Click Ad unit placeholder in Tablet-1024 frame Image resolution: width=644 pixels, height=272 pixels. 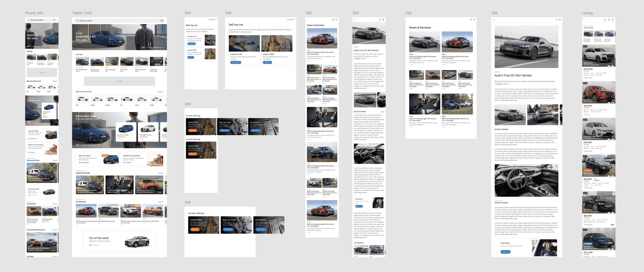pos(119,81)
